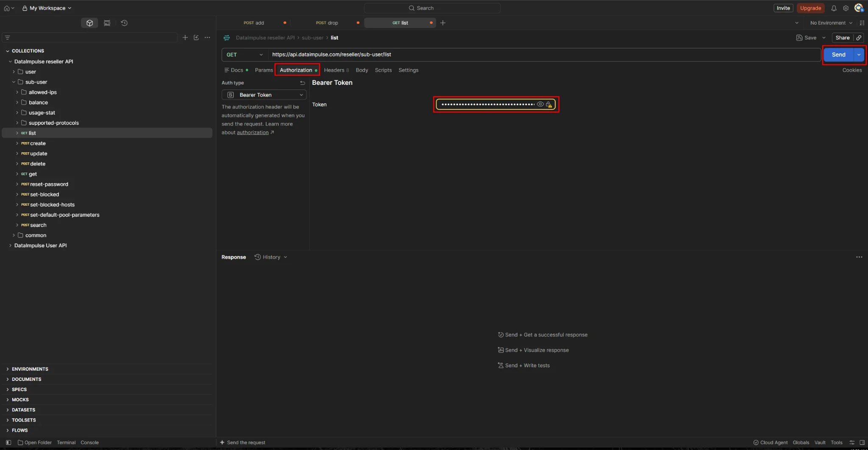Screen dimensions: 868x450
Task: Open the History clock icon in sidebar
Action: [124, 23]
